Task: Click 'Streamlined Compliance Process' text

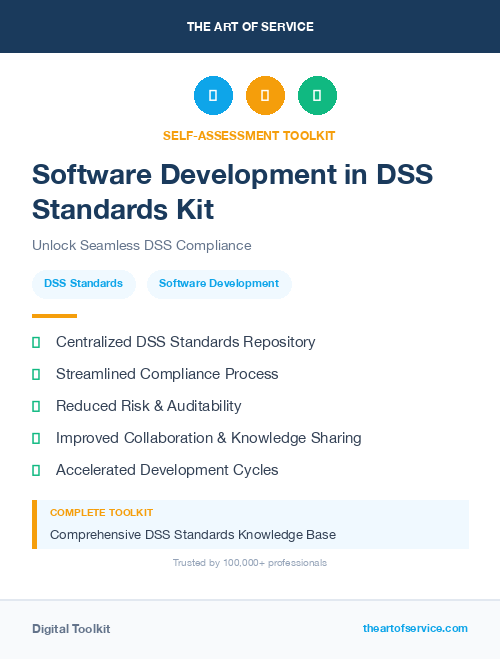Action: [x=167, y=374]
